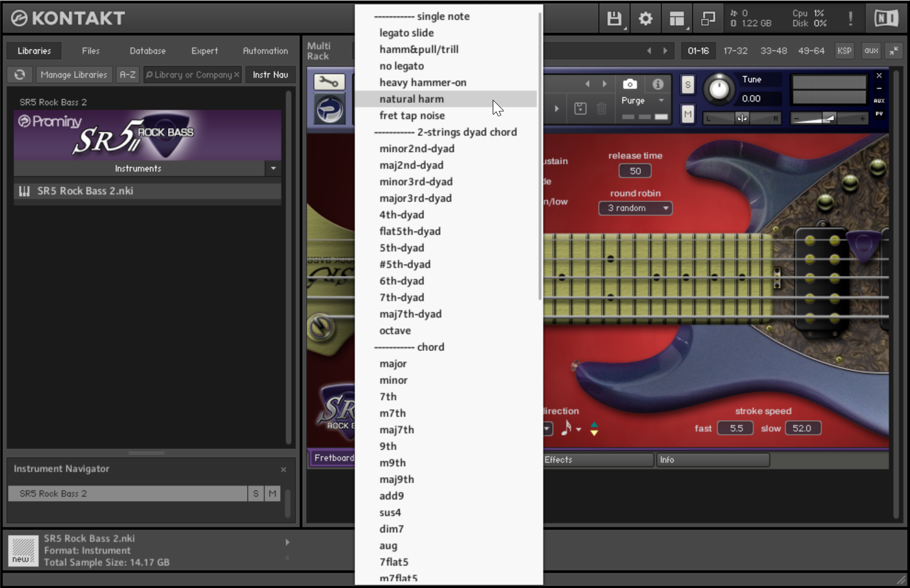Toggle instrument Mute M button
Viewport: 910px width, 588px height.
[x=688, y=114]
